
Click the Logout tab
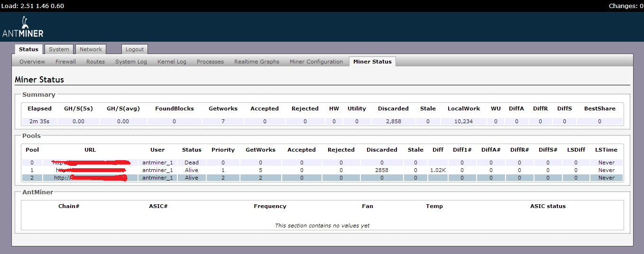pyautogui.click(x=135, y=49)
